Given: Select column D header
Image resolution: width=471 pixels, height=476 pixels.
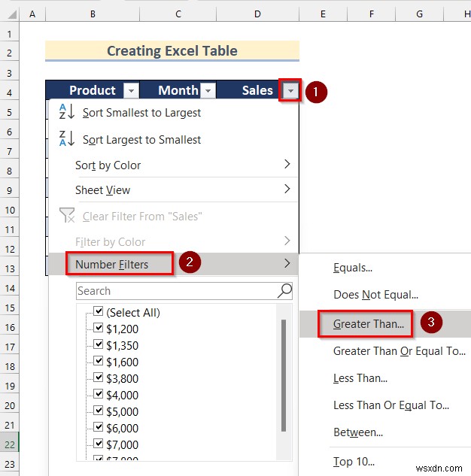Looking at the screenshot, I should point(257,14).
